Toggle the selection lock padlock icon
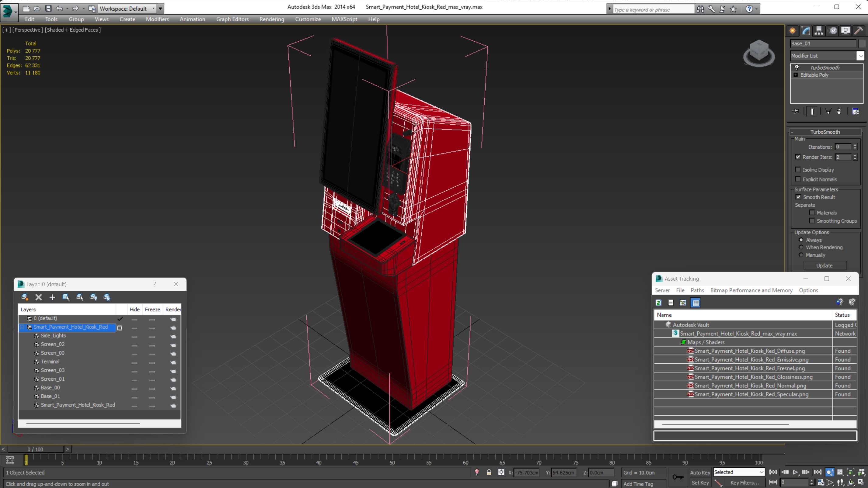The image size is (868, 488). 489,472
